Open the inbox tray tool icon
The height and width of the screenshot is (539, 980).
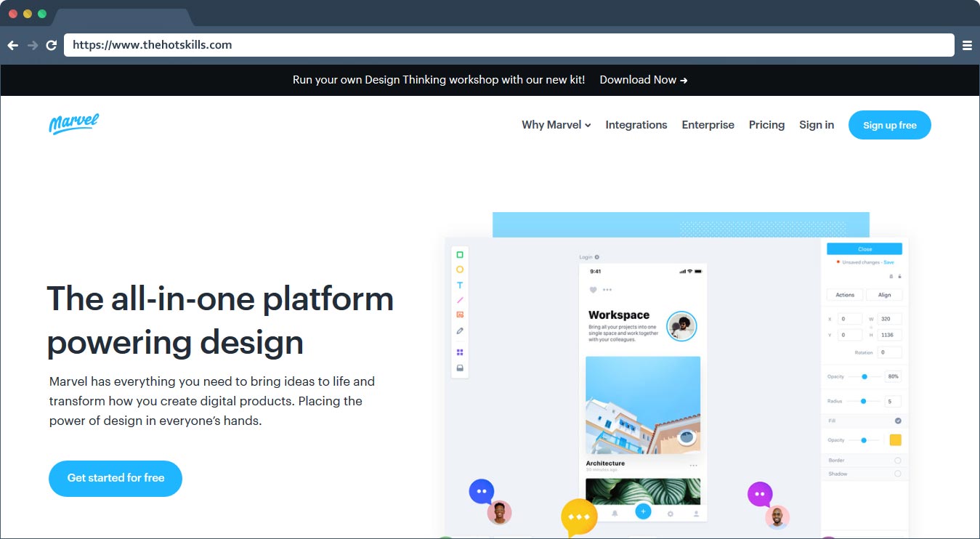(460, 368)
